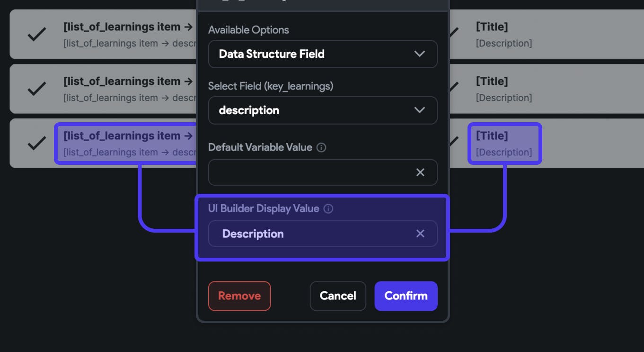Viewport: 644px width, 352px height.
Task: Clear the UI Builder Display Value field
Action: [x=420, y=234]
